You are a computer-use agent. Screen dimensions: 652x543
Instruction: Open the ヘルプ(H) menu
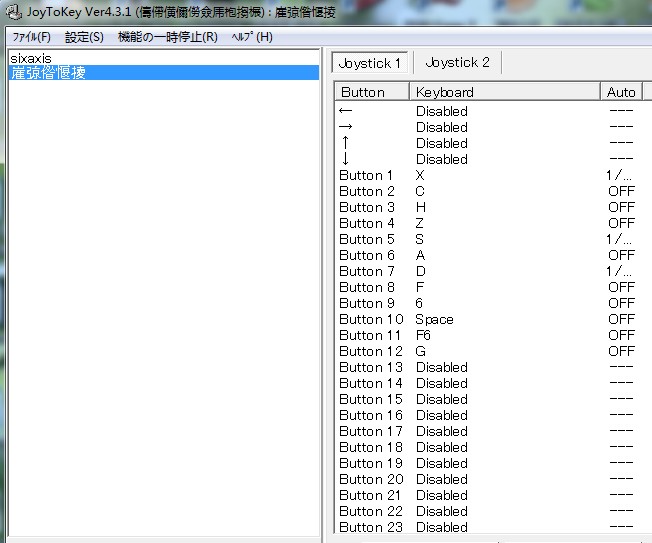click(251, 37)
